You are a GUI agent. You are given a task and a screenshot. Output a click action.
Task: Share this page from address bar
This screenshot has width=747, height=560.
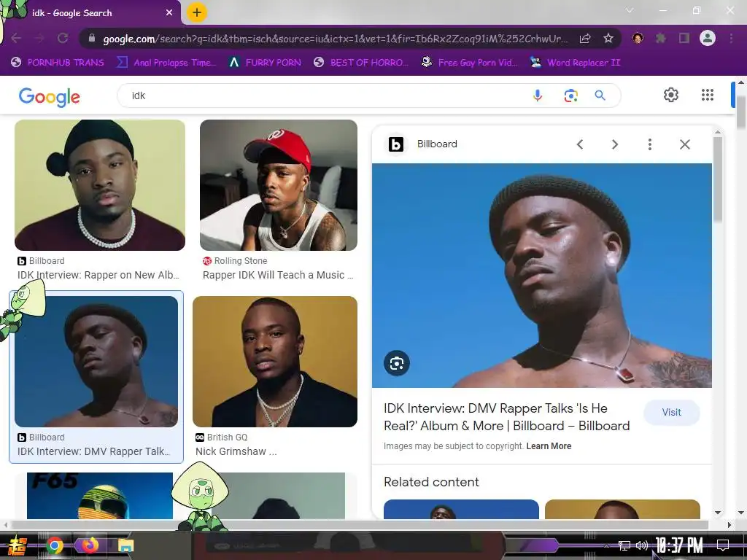585,38
